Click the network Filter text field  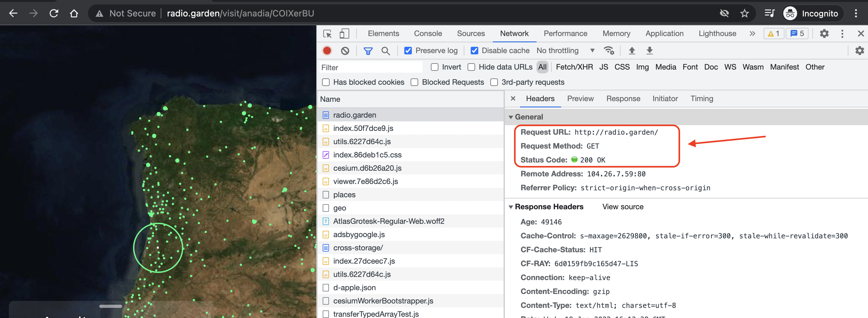pyautogui.click(x=371, y=67)
